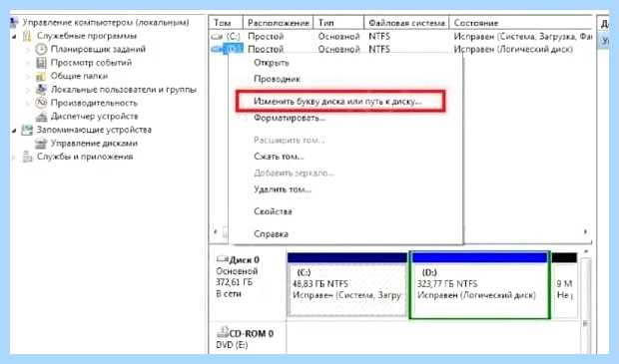Sort by the Состояние column header
The image size is (619, 364).
pos(521,23)
